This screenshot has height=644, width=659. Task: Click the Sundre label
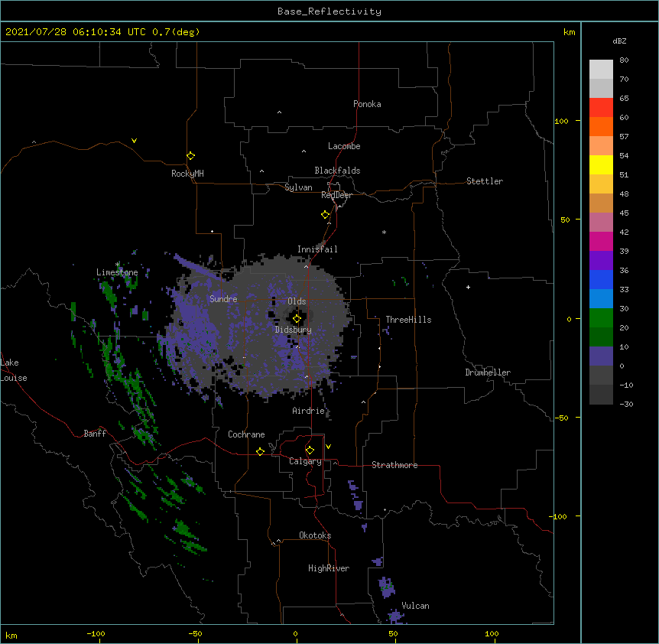[223, 299]
